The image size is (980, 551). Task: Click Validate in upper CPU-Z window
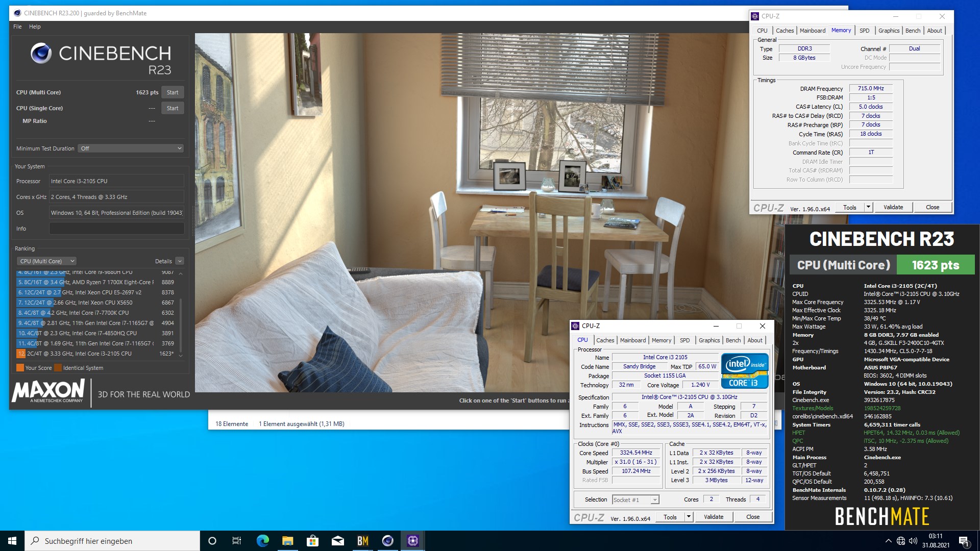click(893, 207)
